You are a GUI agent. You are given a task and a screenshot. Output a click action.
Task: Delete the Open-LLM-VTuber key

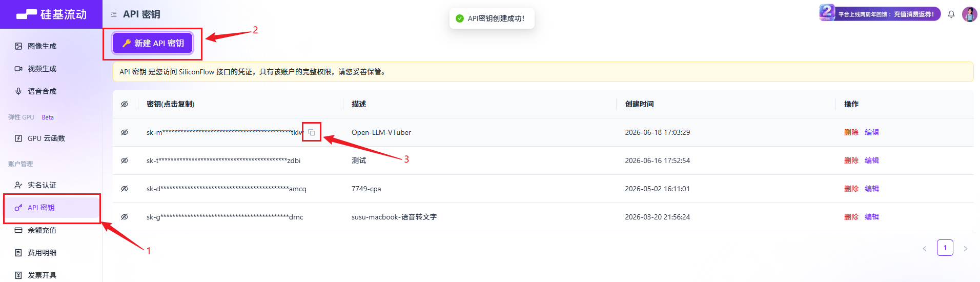[851, 132]
